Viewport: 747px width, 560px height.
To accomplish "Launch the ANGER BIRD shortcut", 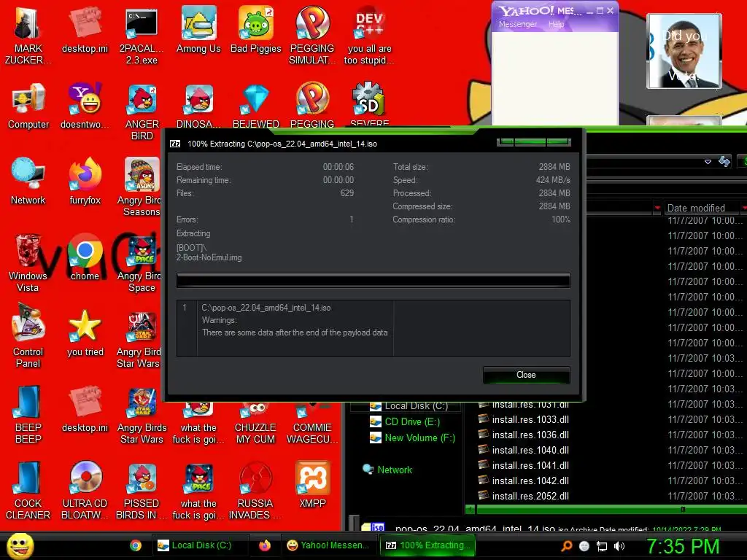I will 142,112.
